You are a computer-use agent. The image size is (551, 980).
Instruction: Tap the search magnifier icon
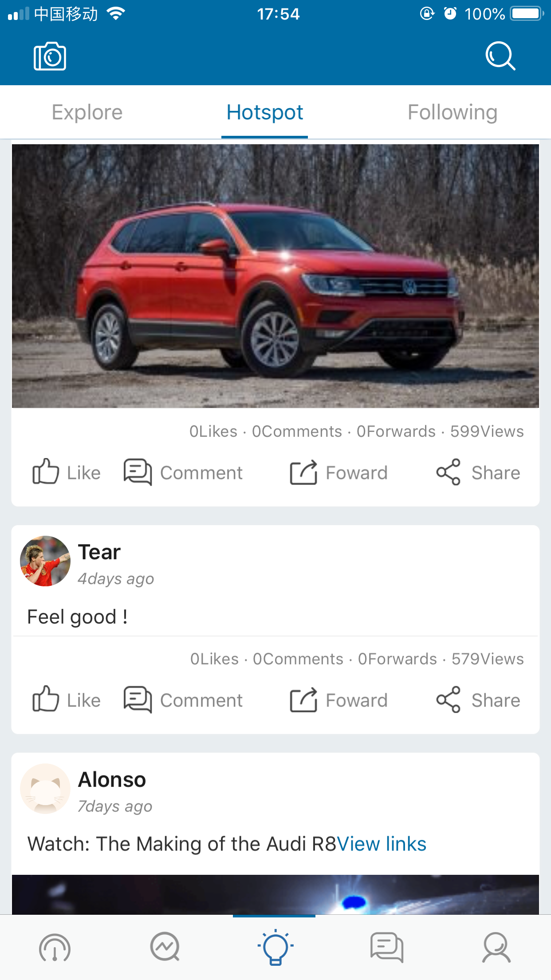pos(500,56)
